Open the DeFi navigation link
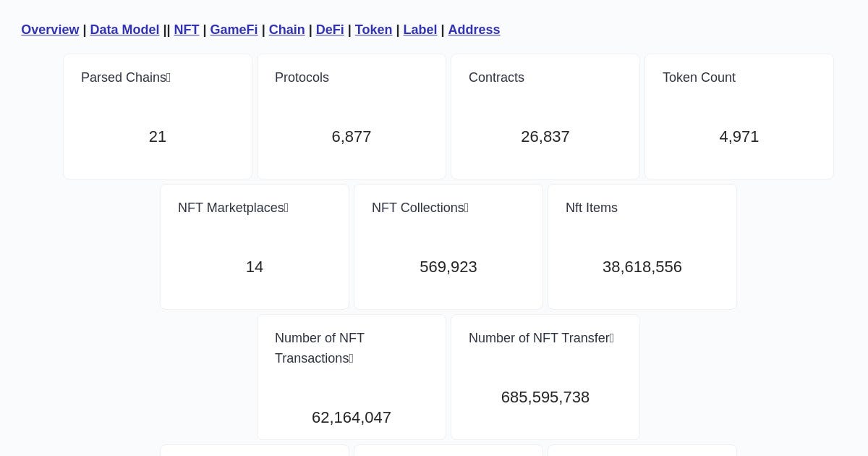Viewport: 868px width, 456px height. click(330, 30)
